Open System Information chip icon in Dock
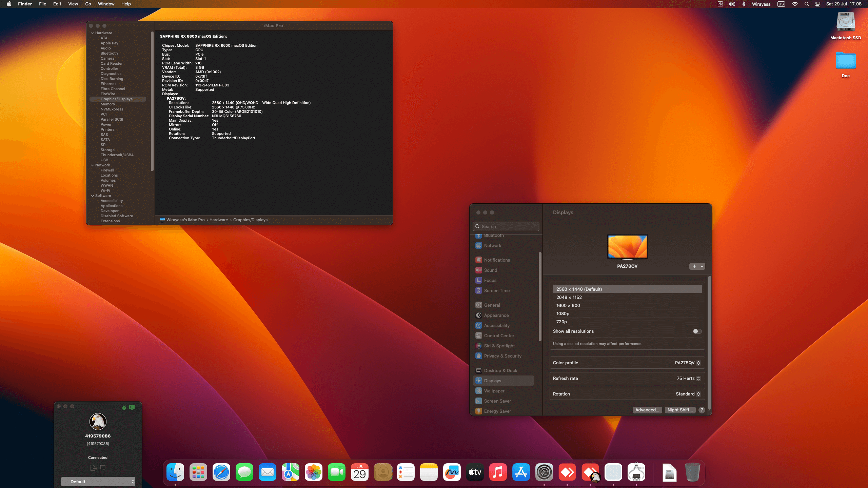The image size is (868, 488). pyautogui.click(x=636, y=472)
